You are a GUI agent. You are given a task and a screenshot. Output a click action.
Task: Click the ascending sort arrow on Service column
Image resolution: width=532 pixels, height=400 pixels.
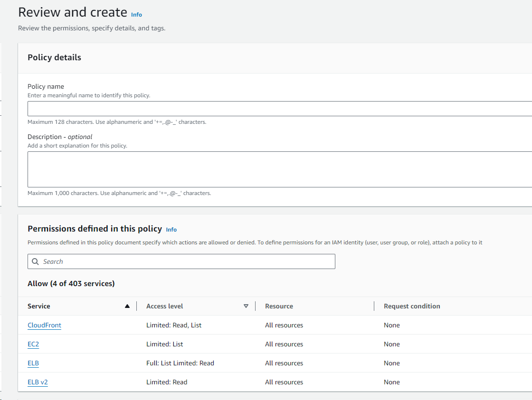[x=127, y=306]
